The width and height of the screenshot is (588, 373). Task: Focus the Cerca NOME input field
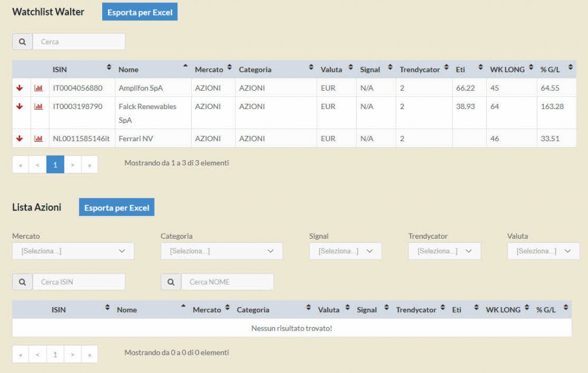[x=227, y=282]
